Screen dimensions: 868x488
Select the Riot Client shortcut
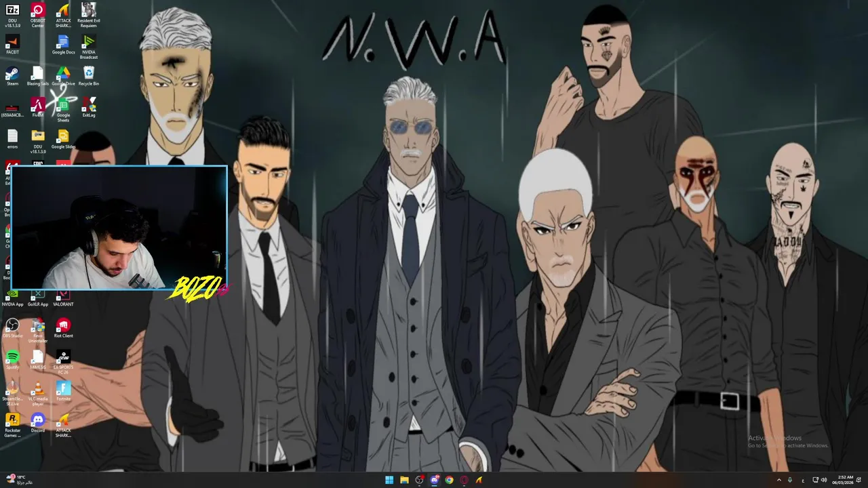[63, 328]
